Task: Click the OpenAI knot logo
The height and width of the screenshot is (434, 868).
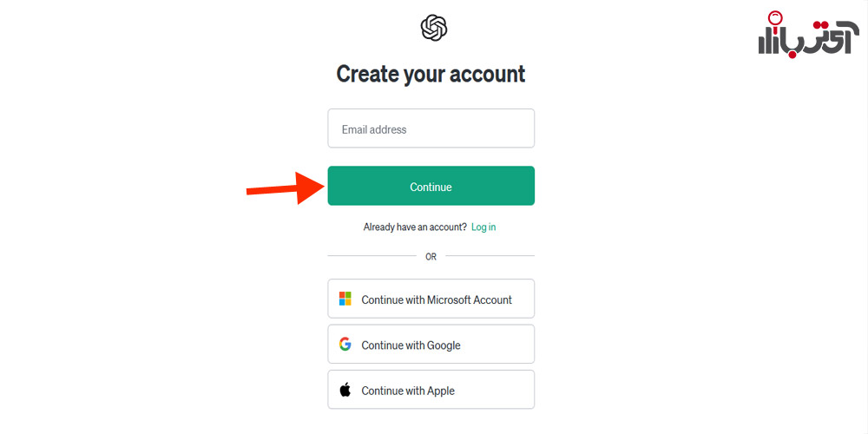Action: click(x=433, y=27)
